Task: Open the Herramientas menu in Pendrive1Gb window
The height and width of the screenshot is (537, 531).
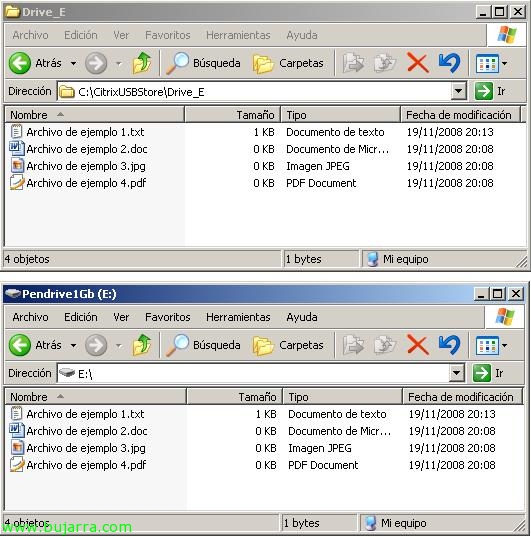Action: (238, 317)
